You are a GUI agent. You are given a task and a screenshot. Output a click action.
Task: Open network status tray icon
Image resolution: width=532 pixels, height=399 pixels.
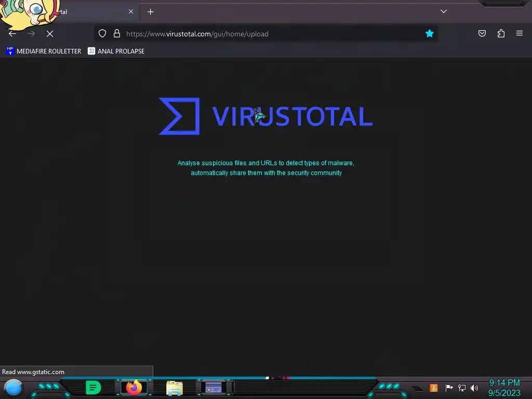pyautogui.click(x=462, y=388)
